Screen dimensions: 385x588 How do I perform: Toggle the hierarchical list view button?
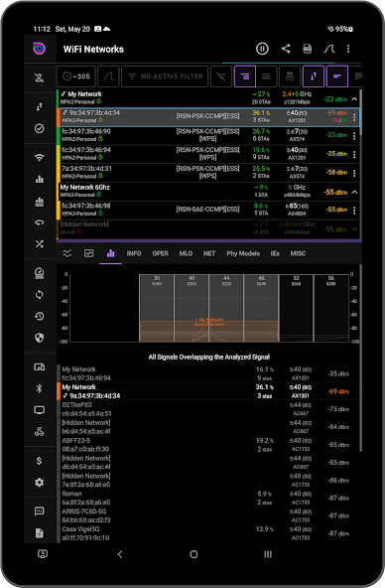245,76
